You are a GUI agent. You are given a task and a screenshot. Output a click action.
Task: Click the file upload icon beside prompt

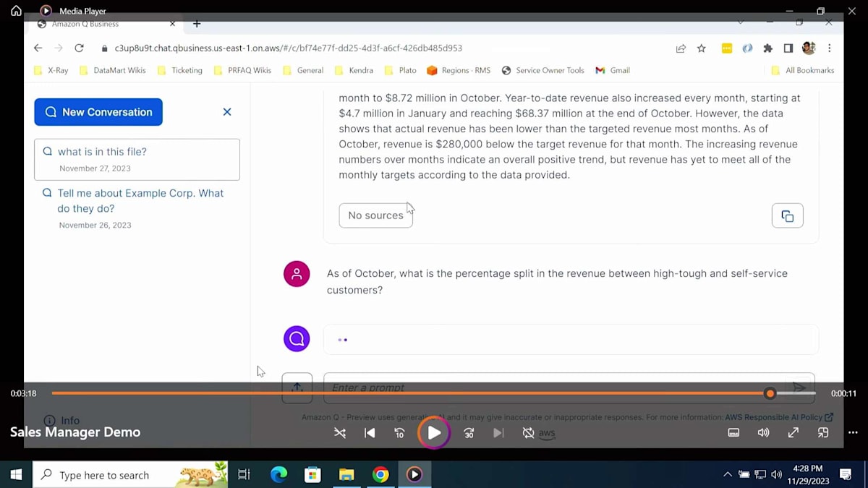[x=297, y=388]
